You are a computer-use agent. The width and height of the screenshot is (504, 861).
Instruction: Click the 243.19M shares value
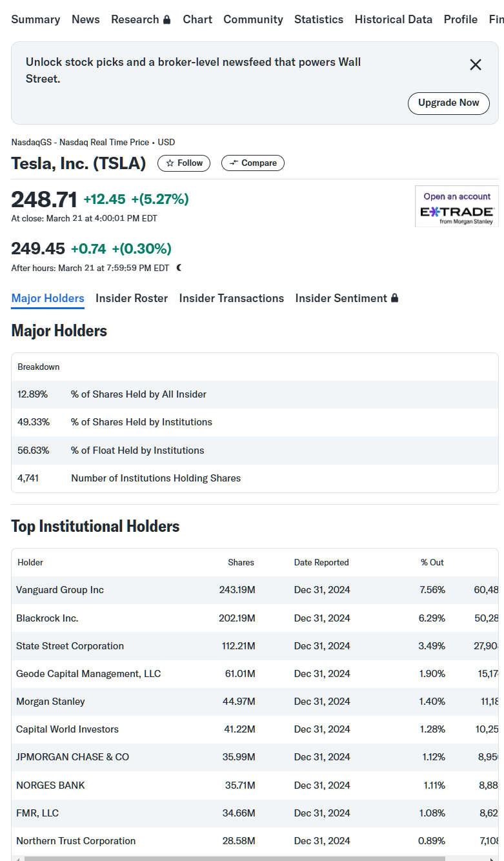(237, 590)
